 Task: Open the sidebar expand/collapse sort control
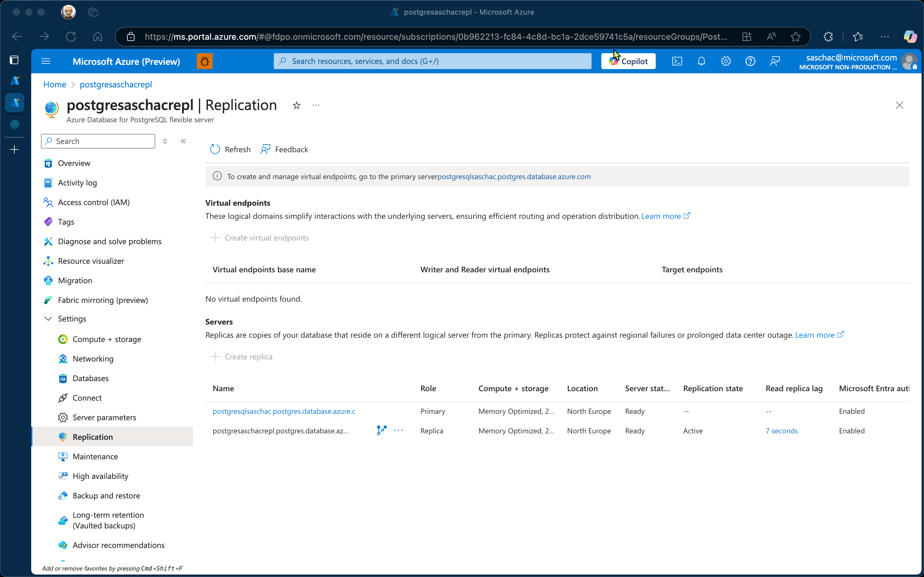pyautogui.click(x=165, y=141)
